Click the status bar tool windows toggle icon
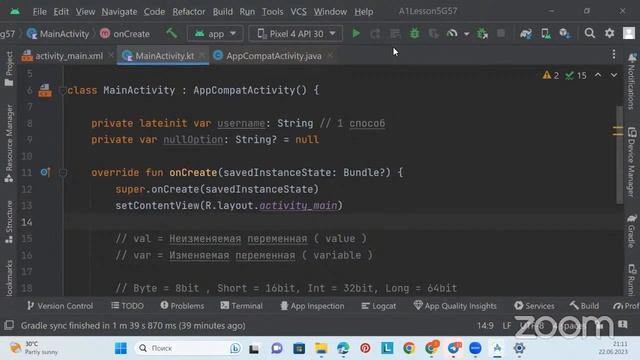Viewport: 640px width, 360px height. pyautogui.click(x=9, y=325)
